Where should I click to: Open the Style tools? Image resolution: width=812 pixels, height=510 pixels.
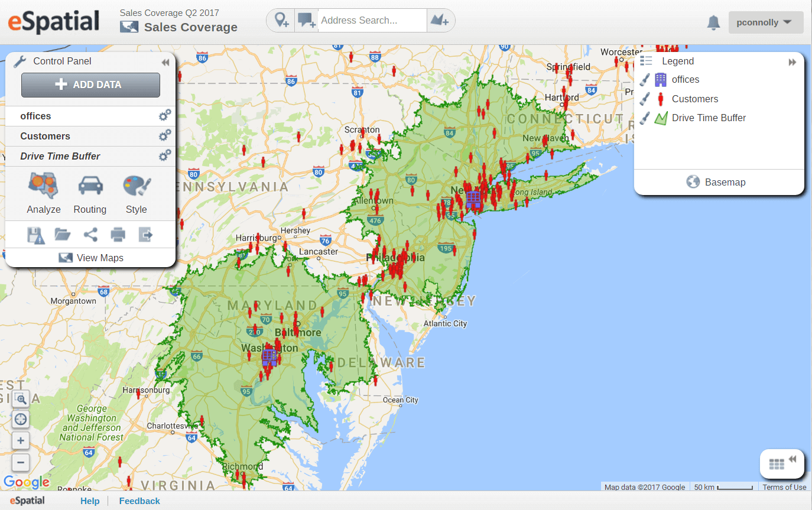pyautogui.click(x=137, y=194)
